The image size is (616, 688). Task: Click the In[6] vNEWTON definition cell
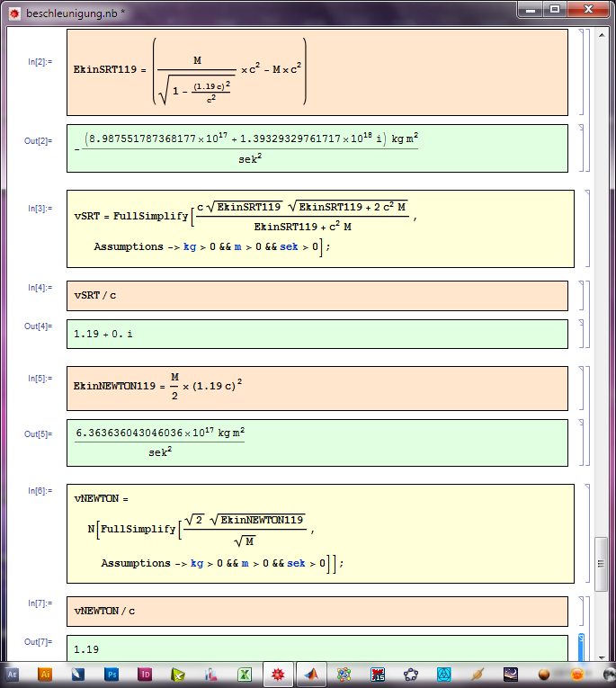click(317, 533)
